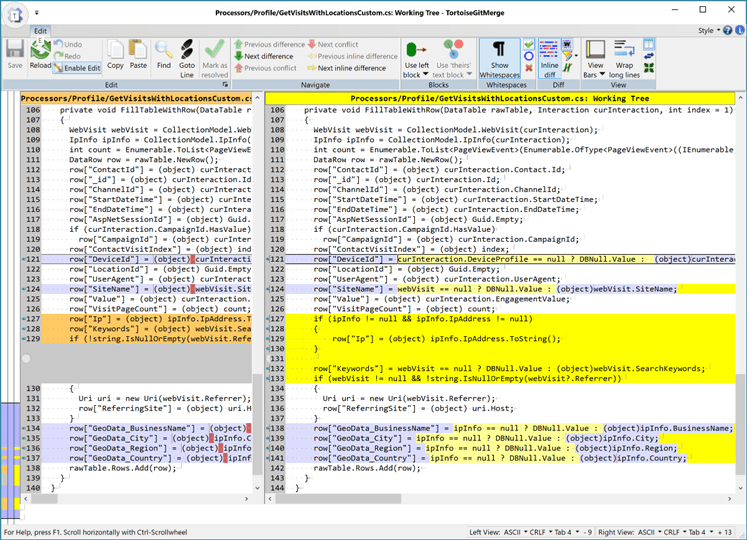Click right pane line 142 rawTable.Rows.Add
The height and width of the screenshot is (540, 747).
pyautogui.click(x=510, y=468)
